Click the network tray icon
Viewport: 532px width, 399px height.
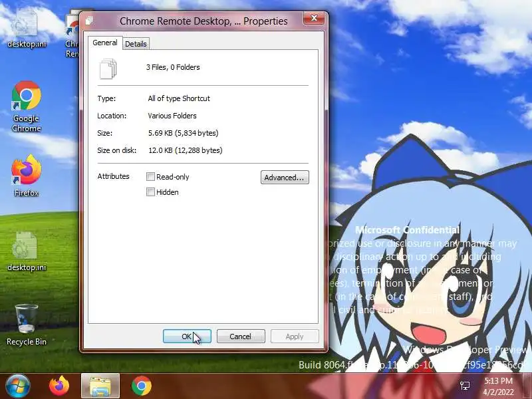point(465,386)
